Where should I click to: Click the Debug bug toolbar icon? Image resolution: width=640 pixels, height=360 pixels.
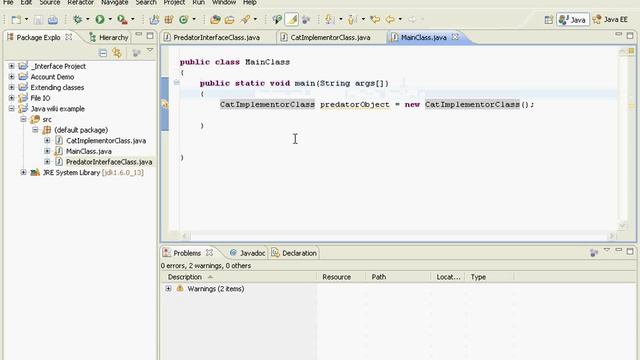[77, 19]
